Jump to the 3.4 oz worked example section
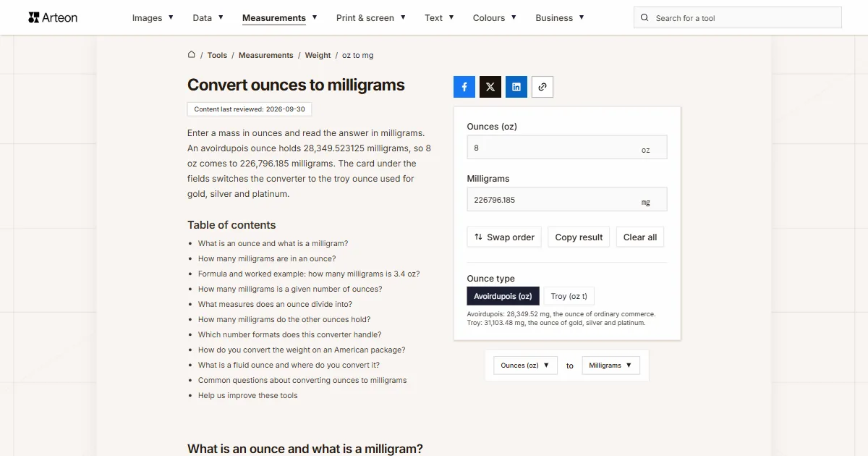Viewport: 868px width, 456px height. click(x=309, y=274)
